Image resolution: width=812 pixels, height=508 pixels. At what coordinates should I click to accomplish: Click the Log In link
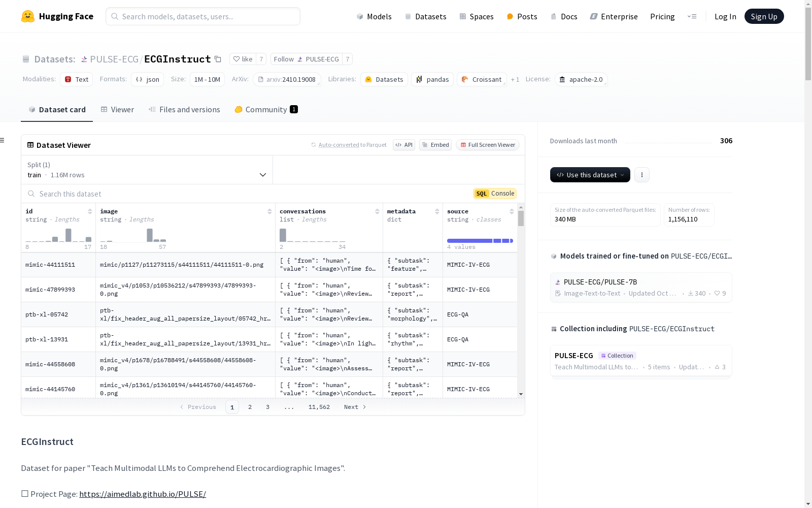[x=725, y=16]
